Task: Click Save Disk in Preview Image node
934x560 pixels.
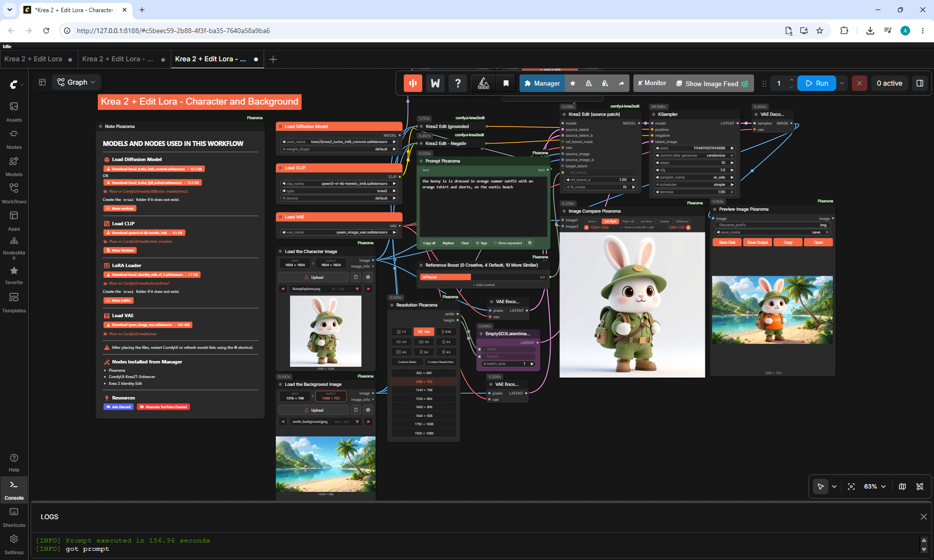Action: click(727, 242)
